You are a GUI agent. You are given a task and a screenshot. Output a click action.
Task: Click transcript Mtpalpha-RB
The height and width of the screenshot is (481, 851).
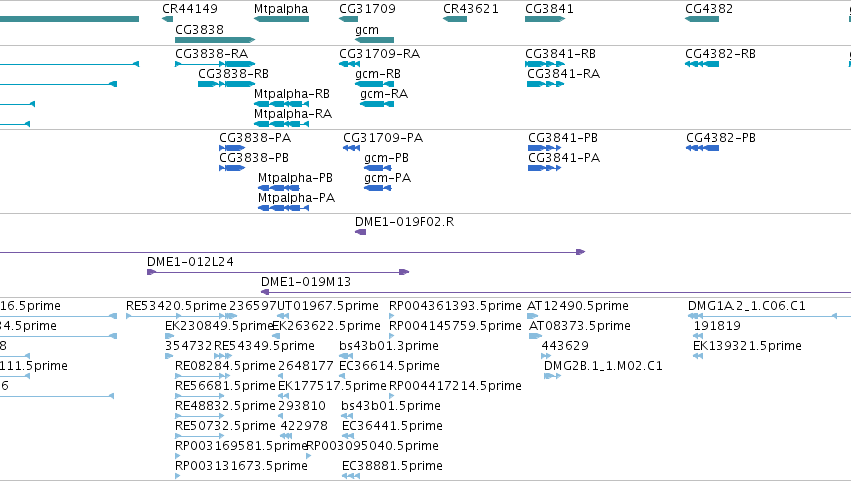[292, 94]
